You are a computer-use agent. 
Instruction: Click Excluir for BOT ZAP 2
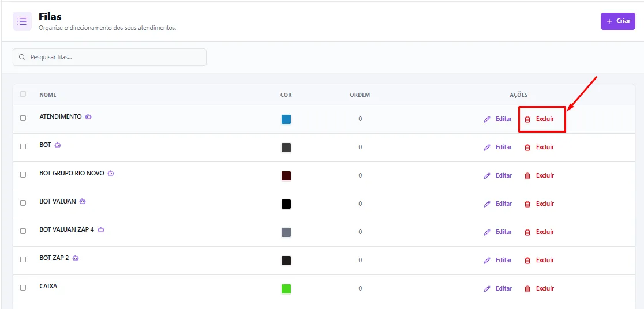point(540,261)
